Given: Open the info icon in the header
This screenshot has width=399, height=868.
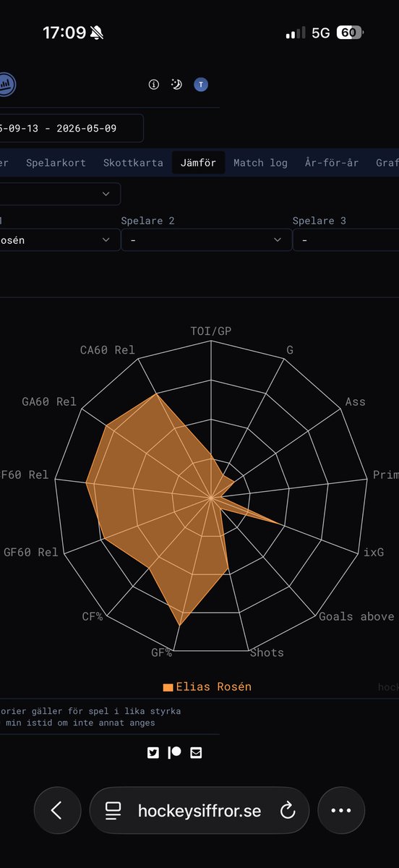Looking at the screenshot, I should [x=153, y=85].
